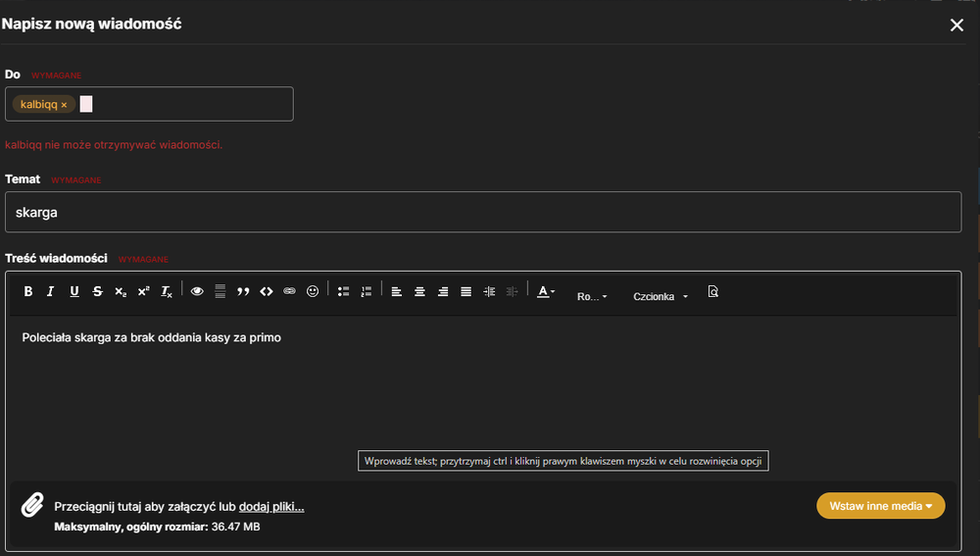Open the text color picker
This screenshot has height=556, width=980.
[x=546, y=291]
